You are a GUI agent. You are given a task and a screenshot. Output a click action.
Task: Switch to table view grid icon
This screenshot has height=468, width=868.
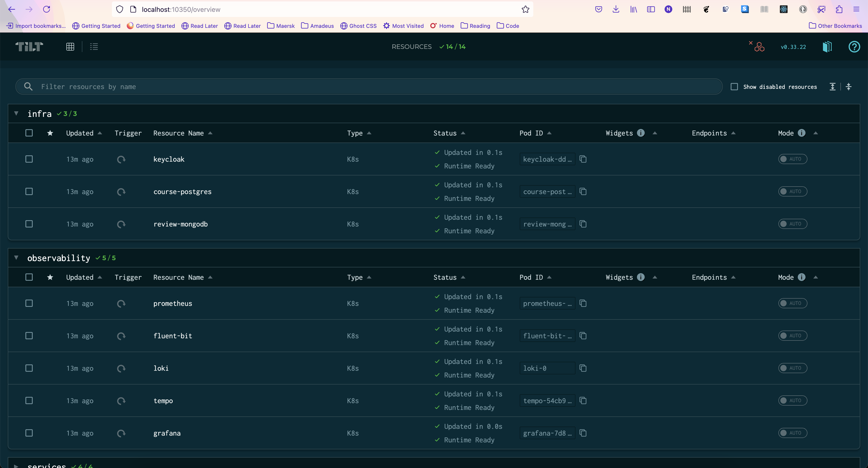70,46
